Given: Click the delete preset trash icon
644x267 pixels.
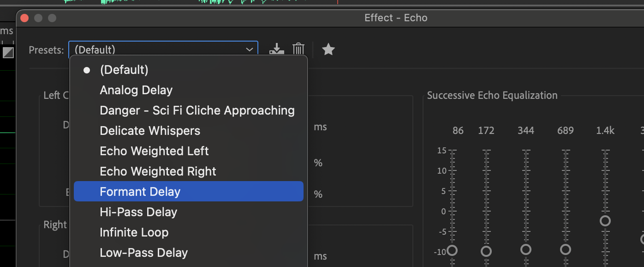Looking at the screenshot, I should [x=298, y=49].
